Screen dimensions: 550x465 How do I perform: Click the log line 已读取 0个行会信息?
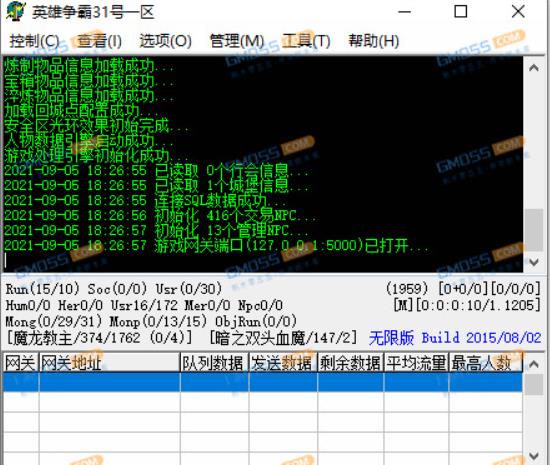pyautogui.click(x=156, y=171)
